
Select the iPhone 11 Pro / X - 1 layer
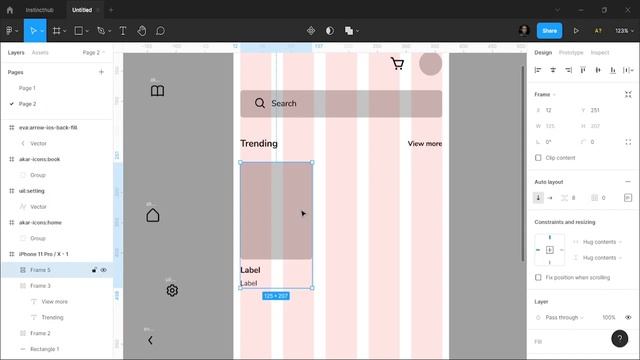coord(44,254)
